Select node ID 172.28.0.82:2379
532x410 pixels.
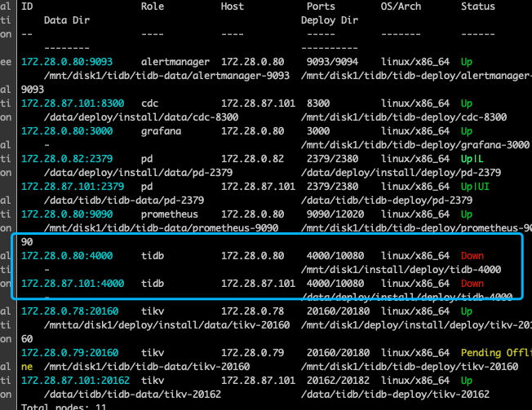pyautogui.click(x=67, y=159)
